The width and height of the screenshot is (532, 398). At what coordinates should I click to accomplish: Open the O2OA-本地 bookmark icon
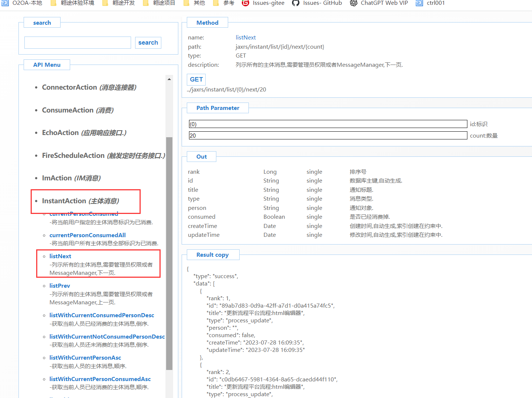pos(5,3)
